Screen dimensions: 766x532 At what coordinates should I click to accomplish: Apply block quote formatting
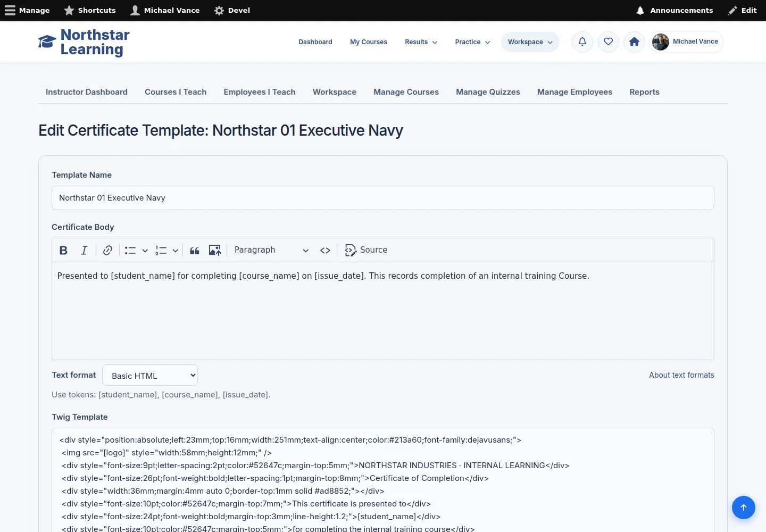pos(195,250)
